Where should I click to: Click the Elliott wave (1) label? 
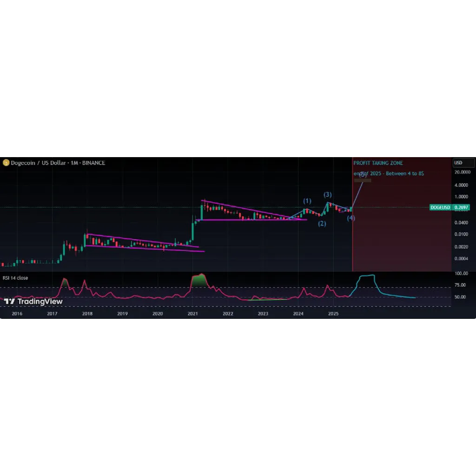(307, 201)
